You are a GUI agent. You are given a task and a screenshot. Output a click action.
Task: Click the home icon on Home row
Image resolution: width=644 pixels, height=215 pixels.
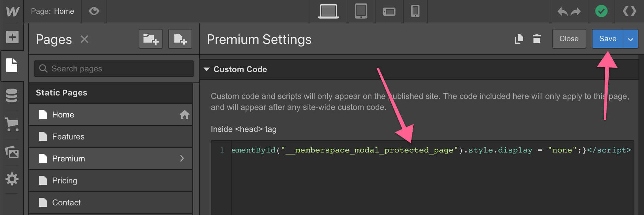coord(185,114)
